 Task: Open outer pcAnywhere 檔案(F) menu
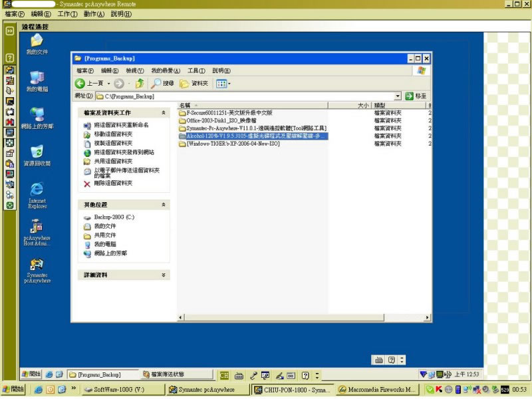coord(15,14)
